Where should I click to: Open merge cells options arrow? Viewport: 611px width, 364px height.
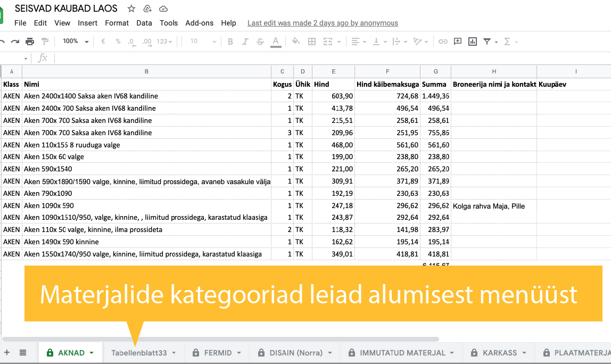tap(338, 42)
